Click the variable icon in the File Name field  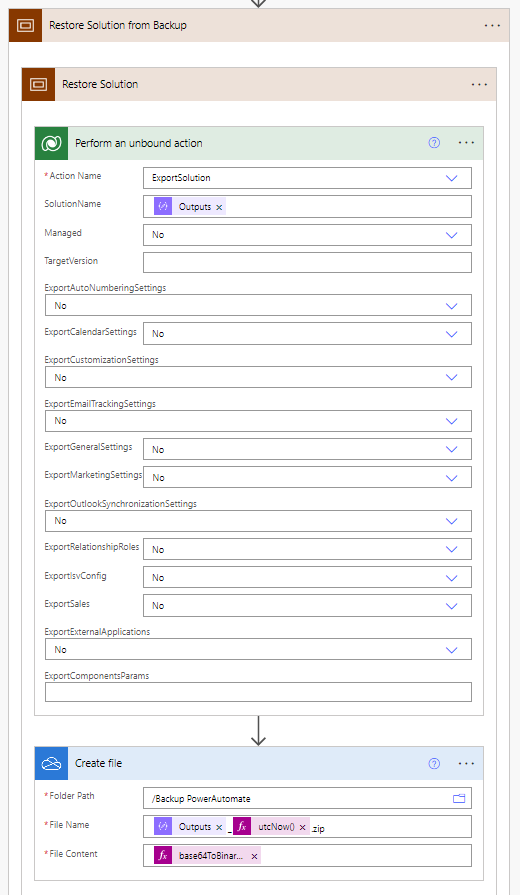coord(163,827)
